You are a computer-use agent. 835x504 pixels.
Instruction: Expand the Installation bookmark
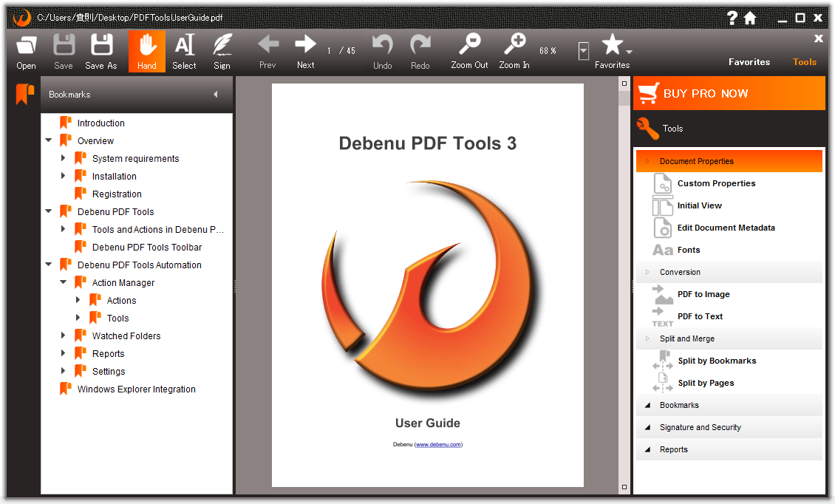pyautogui.click(x=63, y=176)
